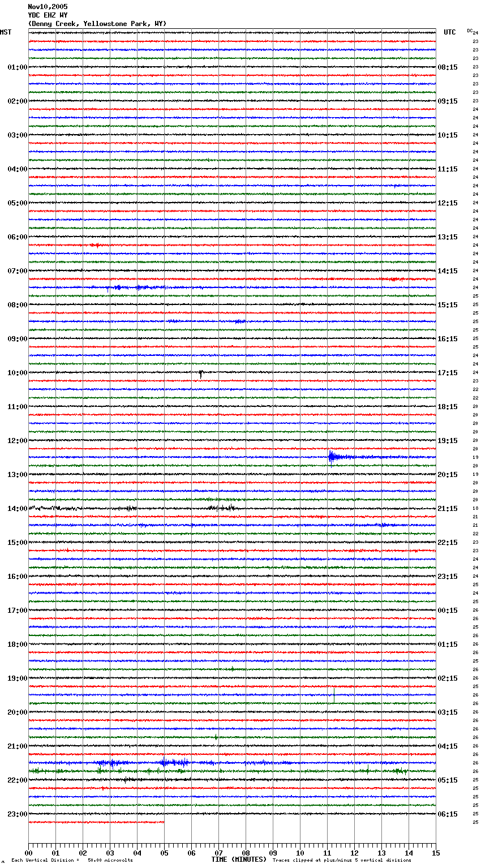The width and height of the screenshot is (481, 868).
Task: Click the 21:15 UTC time label
Action: pos(448,509)
